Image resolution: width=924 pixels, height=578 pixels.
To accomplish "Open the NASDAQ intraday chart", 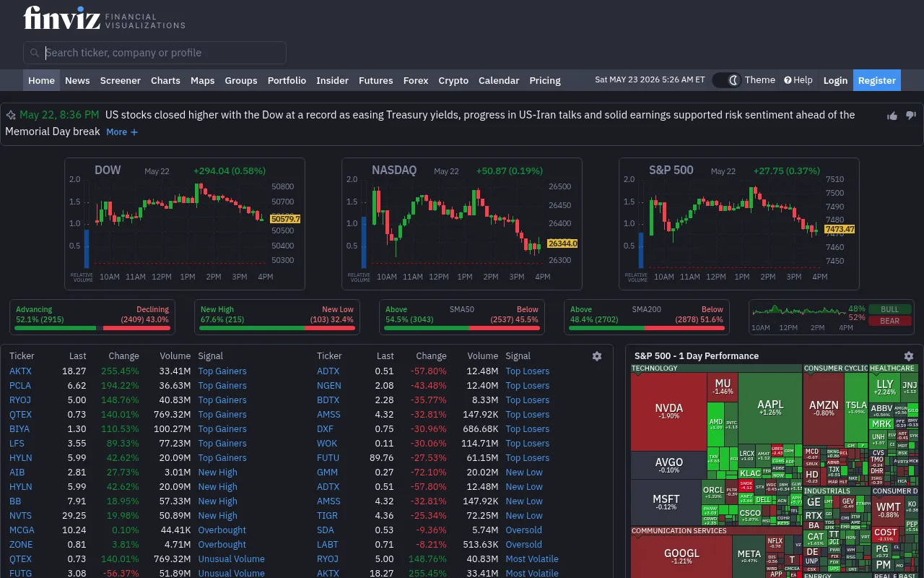I will [462, 224].
